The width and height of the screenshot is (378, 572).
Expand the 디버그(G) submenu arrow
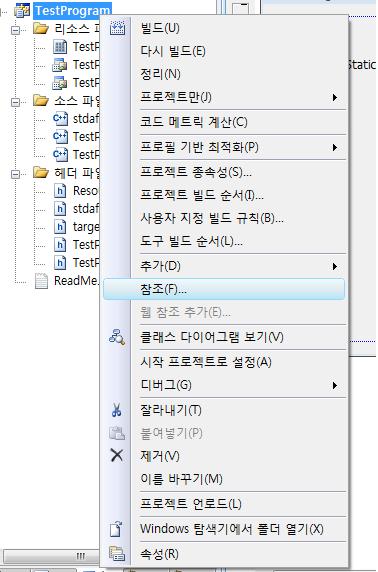coord(334,385)
